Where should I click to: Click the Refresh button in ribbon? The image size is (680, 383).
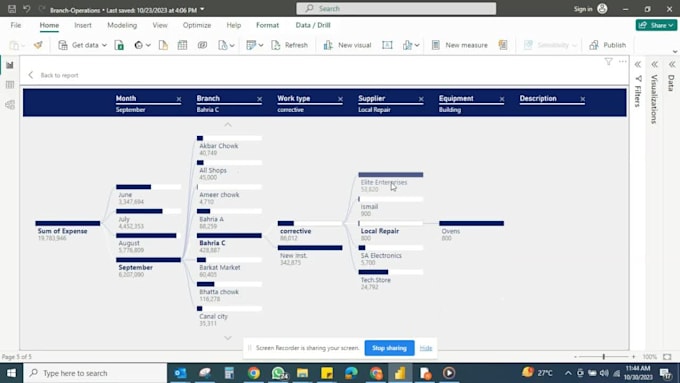290,45
